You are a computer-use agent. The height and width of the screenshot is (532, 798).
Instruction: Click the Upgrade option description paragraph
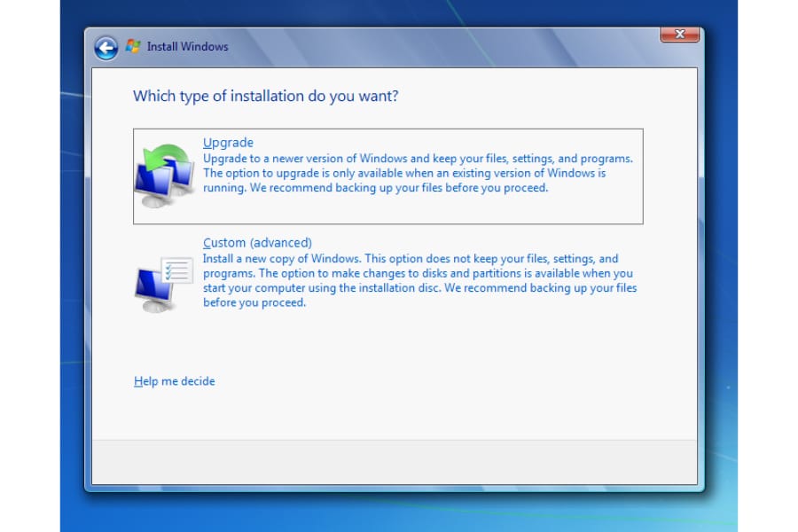click(x=418, y=173)
